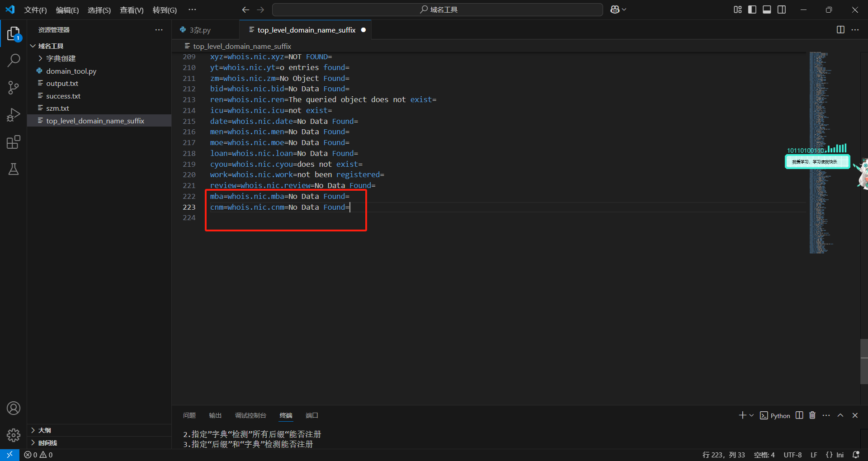Toggle the primary sidebar visibility

752,9
